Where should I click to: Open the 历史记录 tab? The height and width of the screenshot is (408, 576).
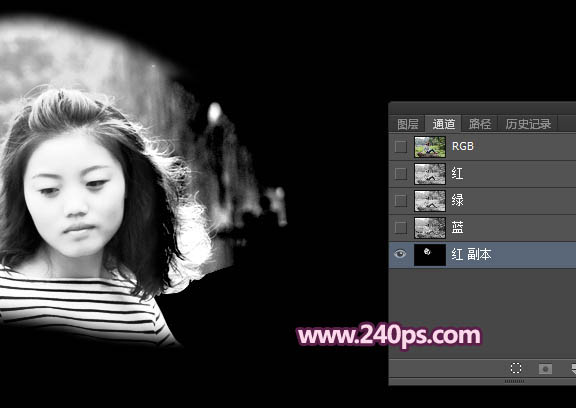(528, 124)
